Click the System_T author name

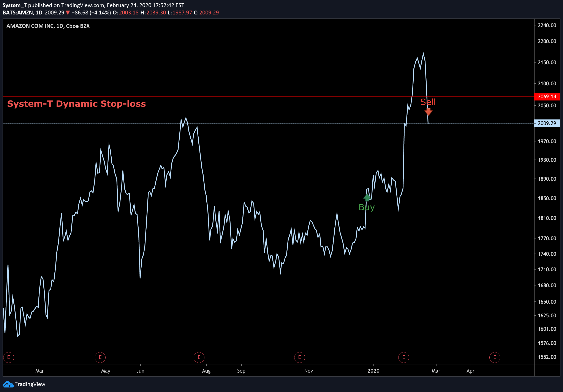[x=14, y=5]
